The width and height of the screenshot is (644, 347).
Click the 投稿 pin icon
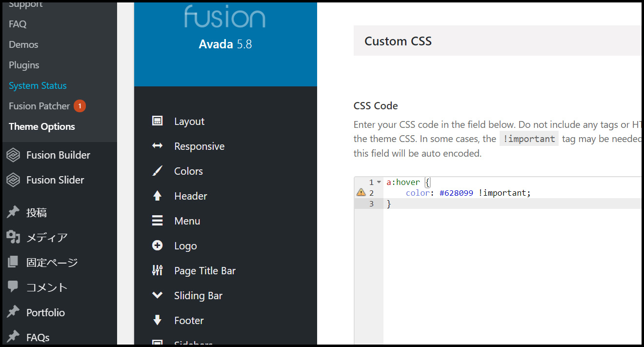pyautogui.click(x=13, y=212)
